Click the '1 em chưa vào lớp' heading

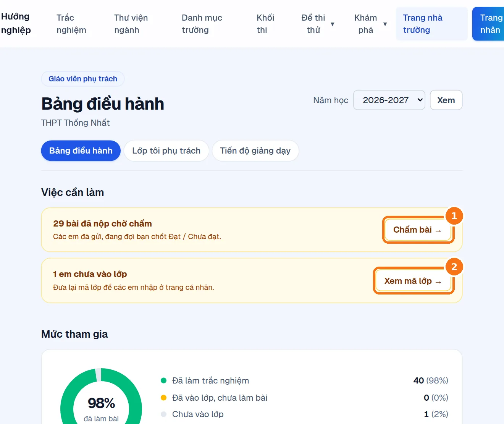point(90,274)
